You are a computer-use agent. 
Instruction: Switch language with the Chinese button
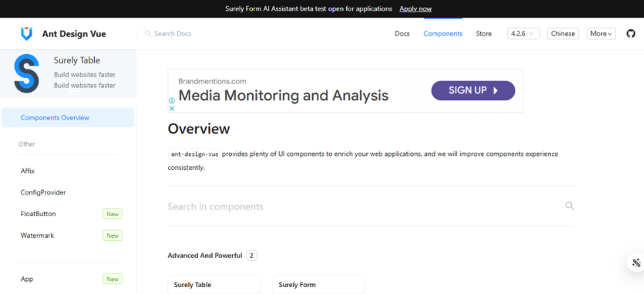[563, 34]
